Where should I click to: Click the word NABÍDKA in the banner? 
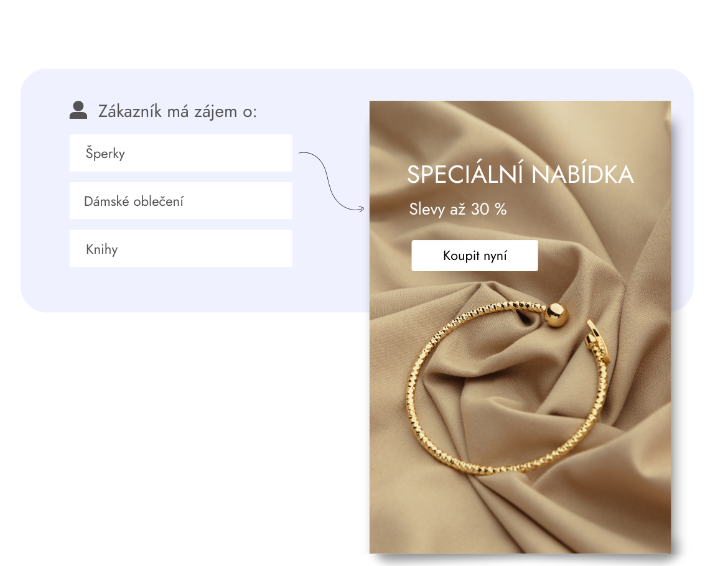582,175
